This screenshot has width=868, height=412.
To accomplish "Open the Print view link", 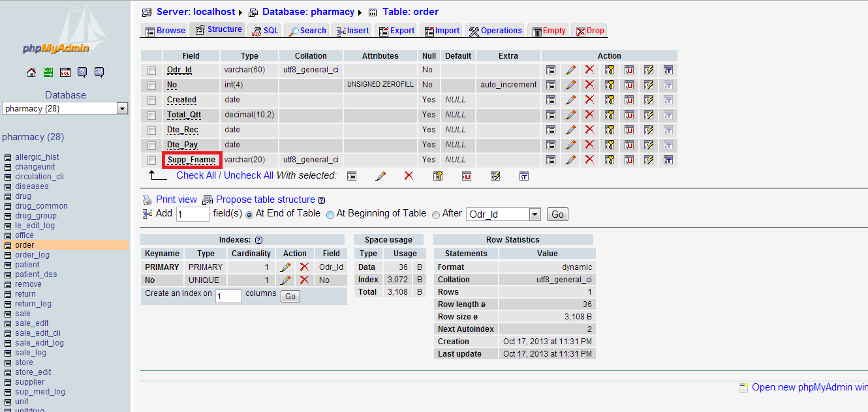I will click(x=176, y=199).
